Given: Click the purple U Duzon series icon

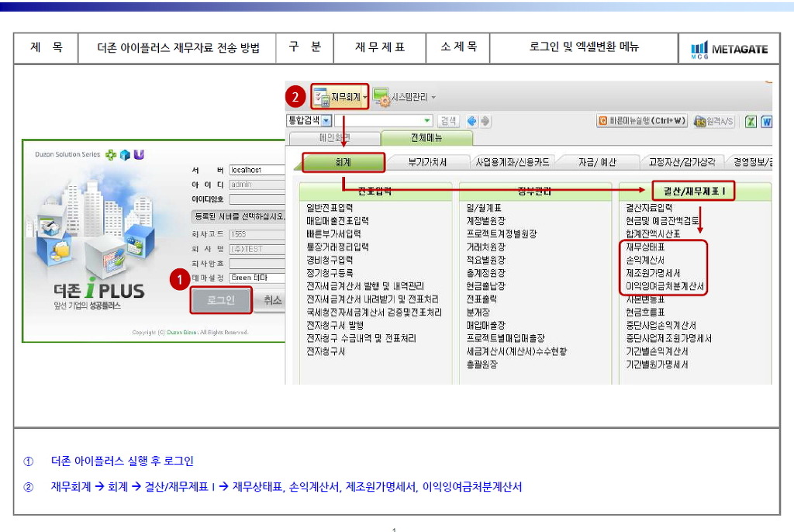Looking at the screenshot, I should [x=139, y=154].
